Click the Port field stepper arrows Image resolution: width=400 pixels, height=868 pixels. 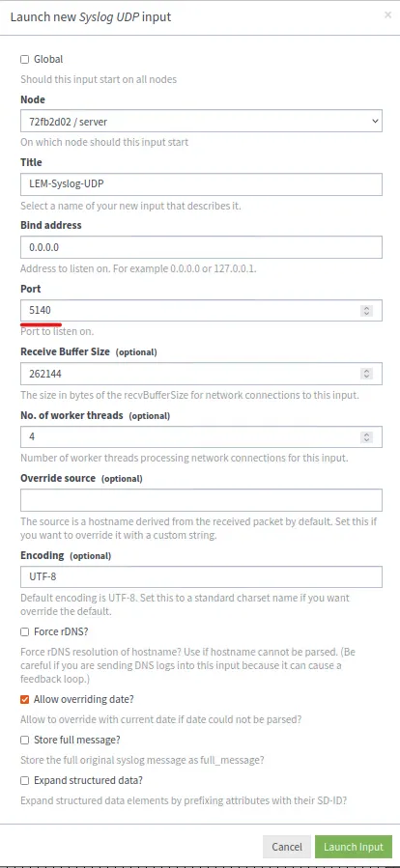366,311
